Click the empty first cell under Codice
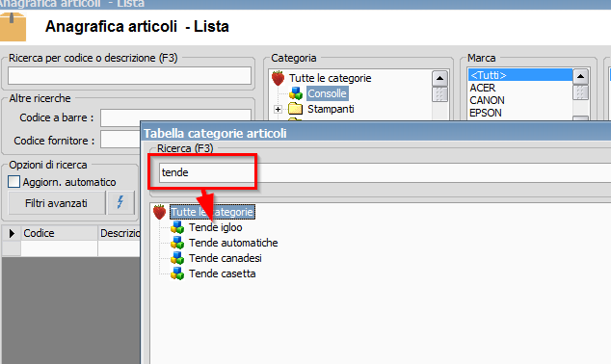 click(x=59, y=248)
